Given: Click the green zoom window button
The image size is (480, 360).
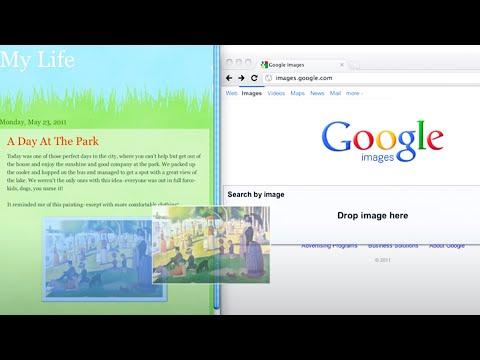Looking at the screenshot, I should pyautogui.click(x=248, y=62).
